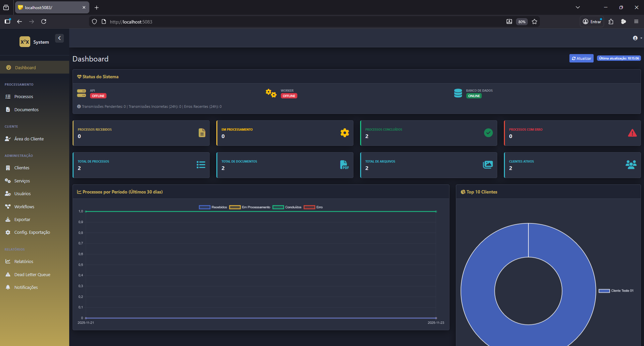The height and width of the screenshot is (346, 644).
Task: Click the Atualizar refresh button
Action: click(x=581, y=58)
